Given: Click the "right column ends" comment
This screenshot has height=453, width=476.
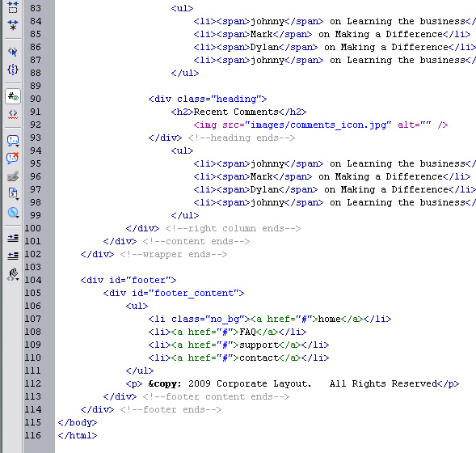Looking at the screenshot, I should tap(233, 228).
